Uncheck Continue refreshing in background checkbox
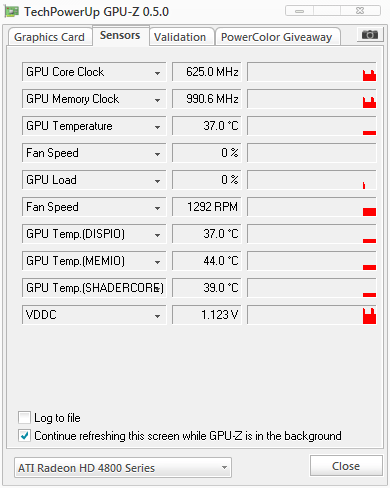This screenshot has width=390, height=488. point(24,435)
